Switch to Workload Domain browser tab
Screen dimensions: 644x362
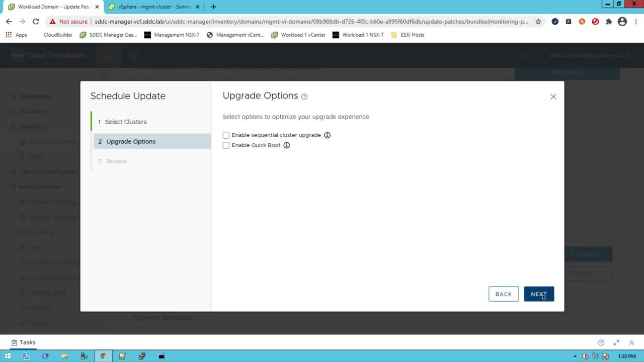[53, 7]
